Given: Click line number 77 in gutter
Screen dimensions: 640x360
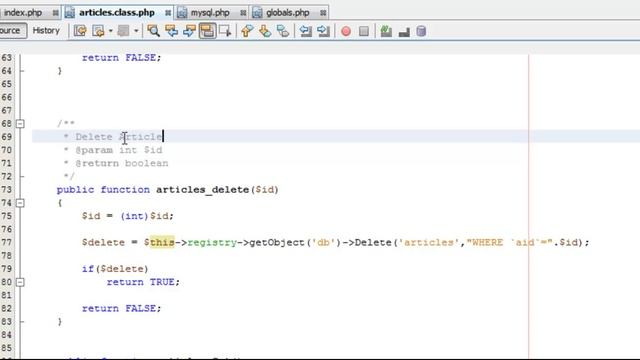Looking at the screenshot, I should coord(7,242).
